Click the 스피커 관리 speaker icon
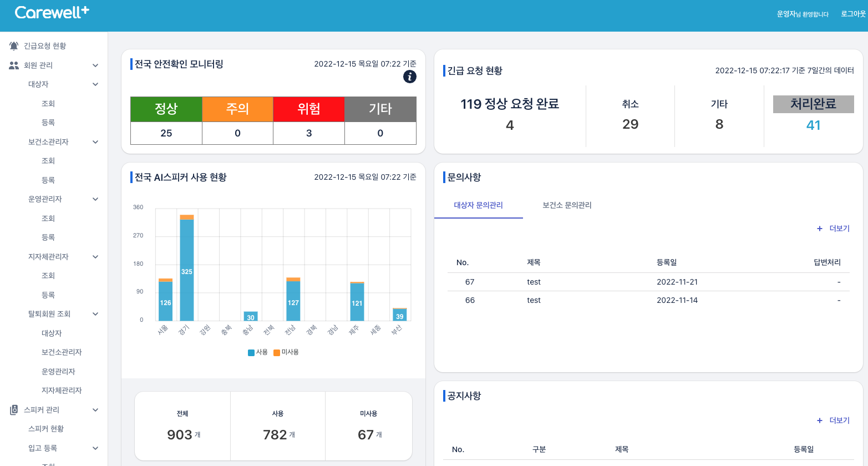Screen dimensions: 868x466 tap(14, 410)
